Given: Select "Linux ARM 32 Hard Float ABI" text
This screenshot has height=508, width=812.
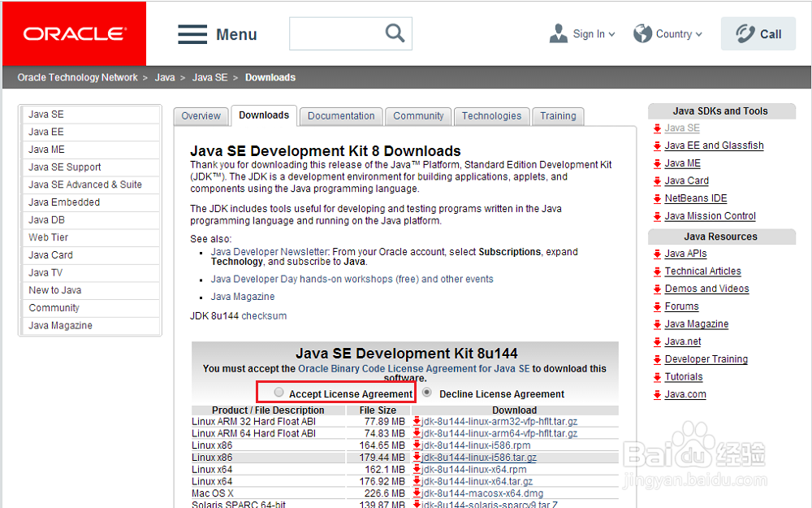Looking at the screenshot, I should pyautogui.click(x=253, y=421).
